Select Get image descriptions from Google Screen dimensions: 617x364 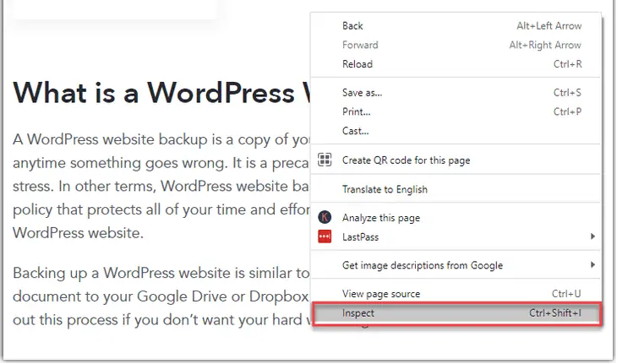point(456,265)
